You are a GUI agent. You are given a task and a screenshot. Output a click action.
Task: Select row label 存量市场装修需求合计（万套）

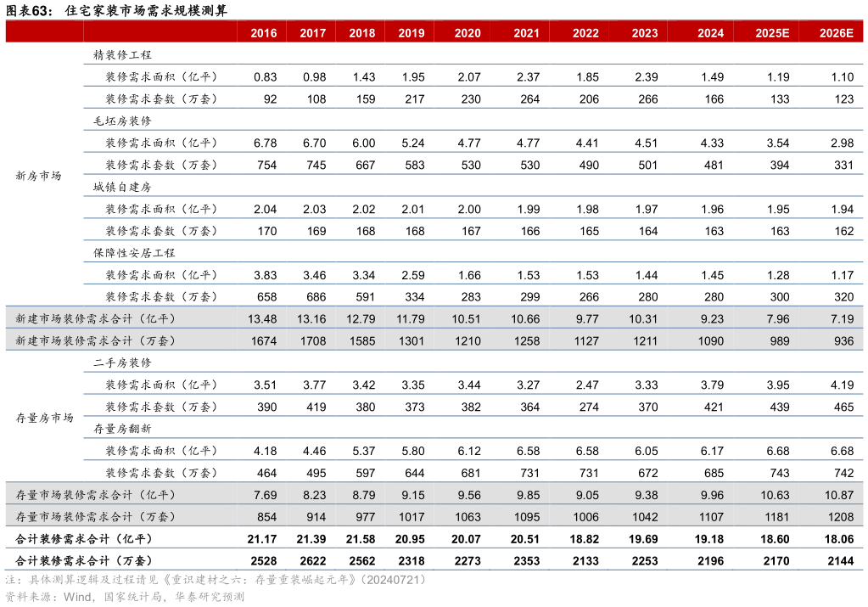click(x=96, y=517)
